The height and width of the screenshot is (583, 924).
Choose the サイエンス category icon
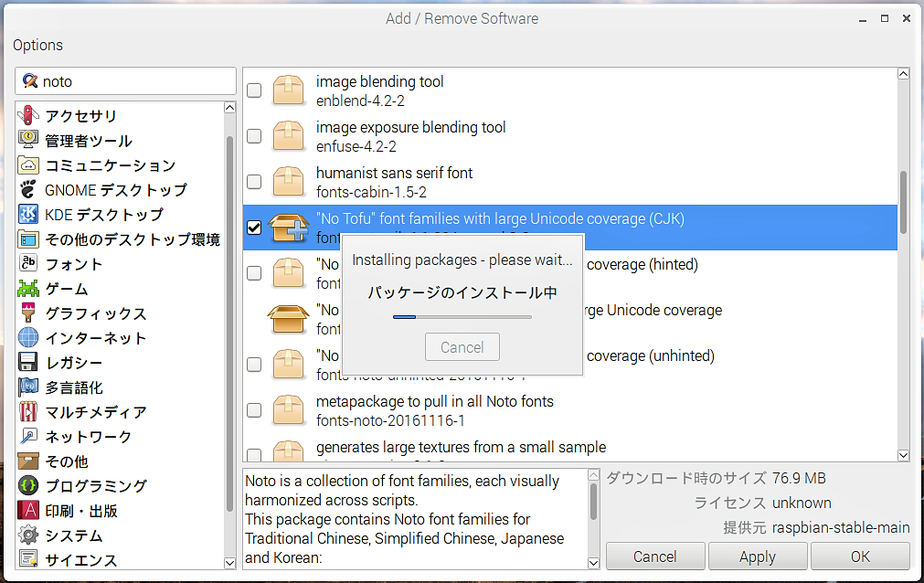[x=28, y=558]
